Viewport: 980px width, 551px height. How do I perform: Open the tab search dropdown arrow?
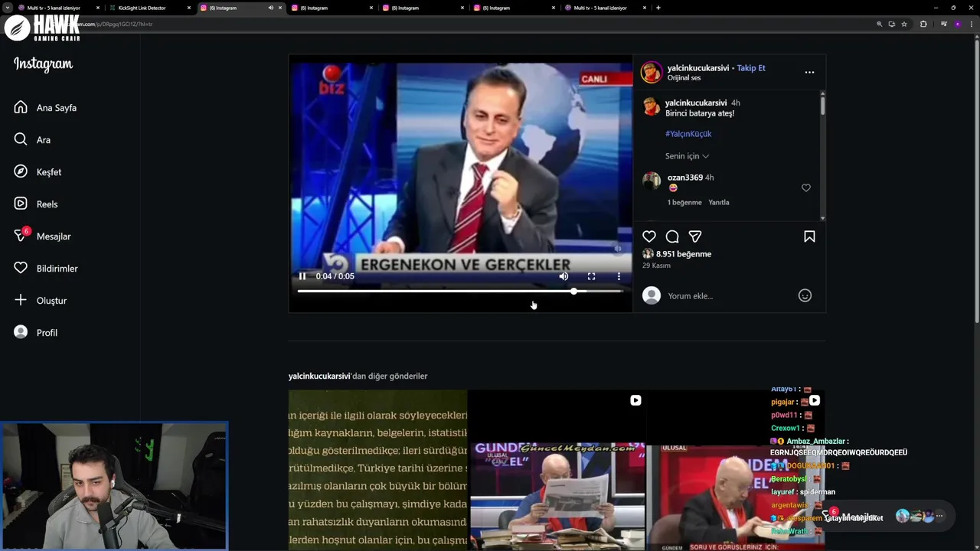click(x=8, y=8)
